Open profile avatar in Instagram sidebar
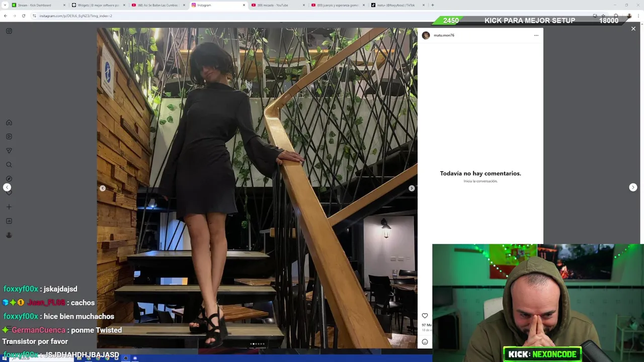 coord(9,235)
